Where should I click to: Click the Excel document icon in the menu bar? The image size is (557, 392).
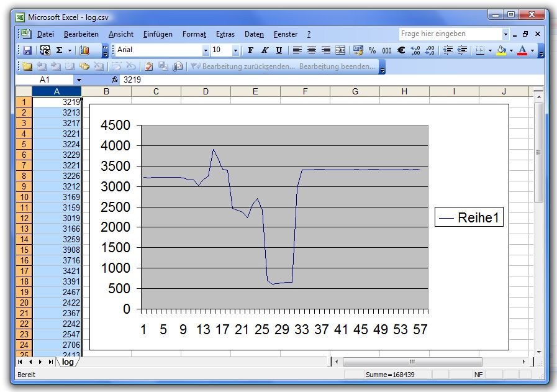coord(25,34)
